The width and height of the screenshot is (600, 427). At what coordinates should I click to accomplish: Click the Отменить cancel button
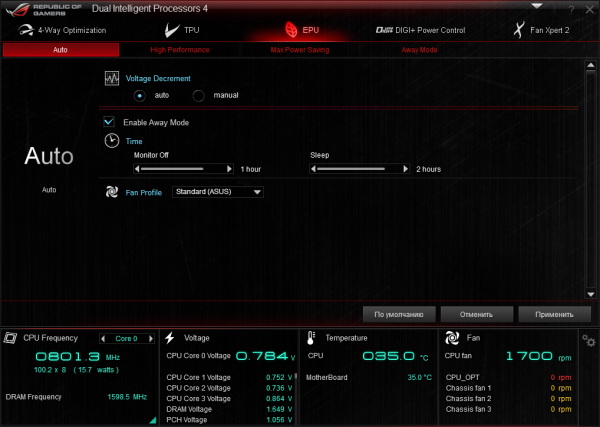coord(476,315)
